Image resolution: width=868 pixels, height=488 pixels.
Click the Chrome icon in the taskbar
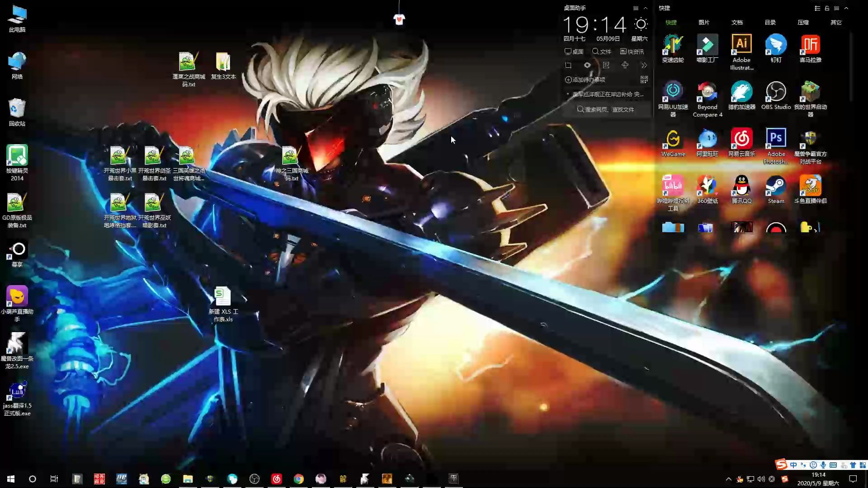point(298,479)
